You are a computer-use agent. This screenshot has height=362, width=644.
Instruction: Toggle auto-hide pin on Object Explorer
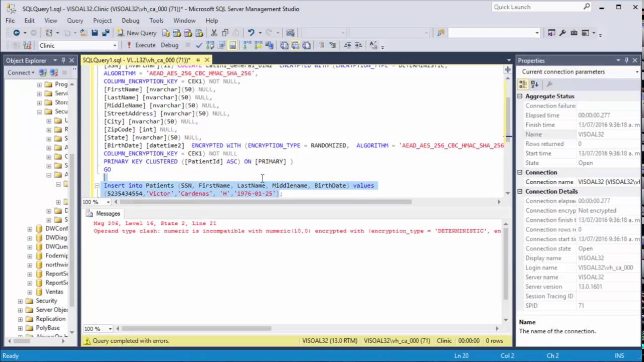63,60
